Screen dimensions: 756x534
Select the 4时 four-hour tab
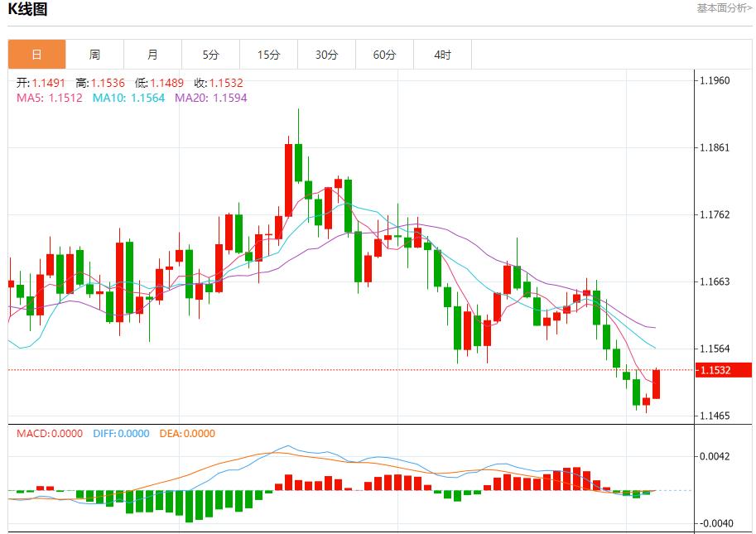pos(442,54)
